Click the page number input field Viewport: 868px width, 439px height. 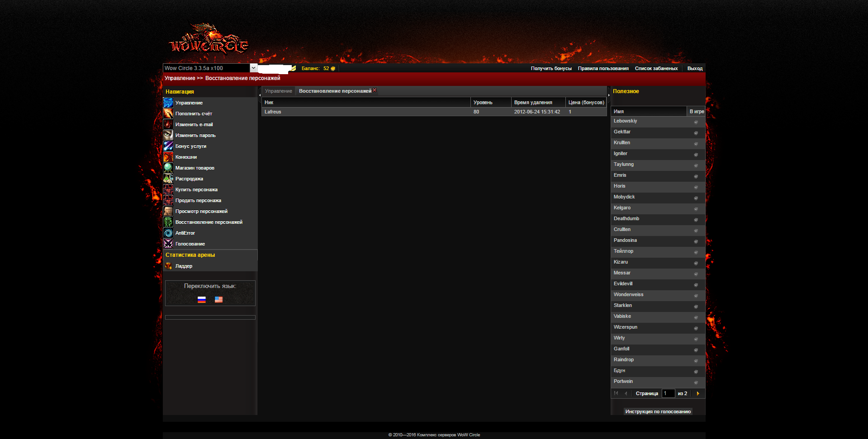point(668,393)
